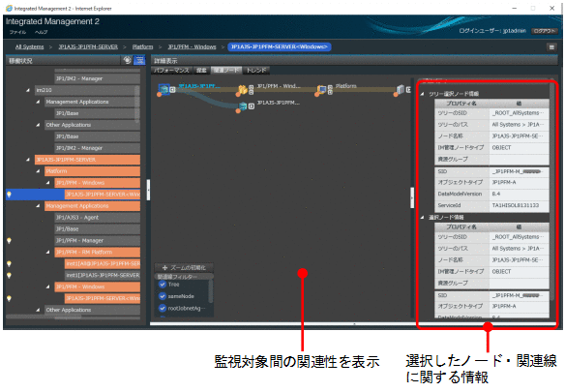Viewport: 565px width, 392px height.
Task: Open the JP1/PFM - Windows breadcrumb link
Action: (193, 46)
